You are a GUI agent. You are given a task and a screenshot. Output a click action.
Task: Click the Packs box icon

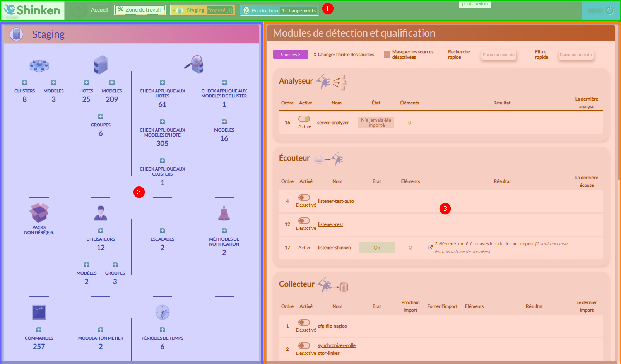tap(39, 213)
